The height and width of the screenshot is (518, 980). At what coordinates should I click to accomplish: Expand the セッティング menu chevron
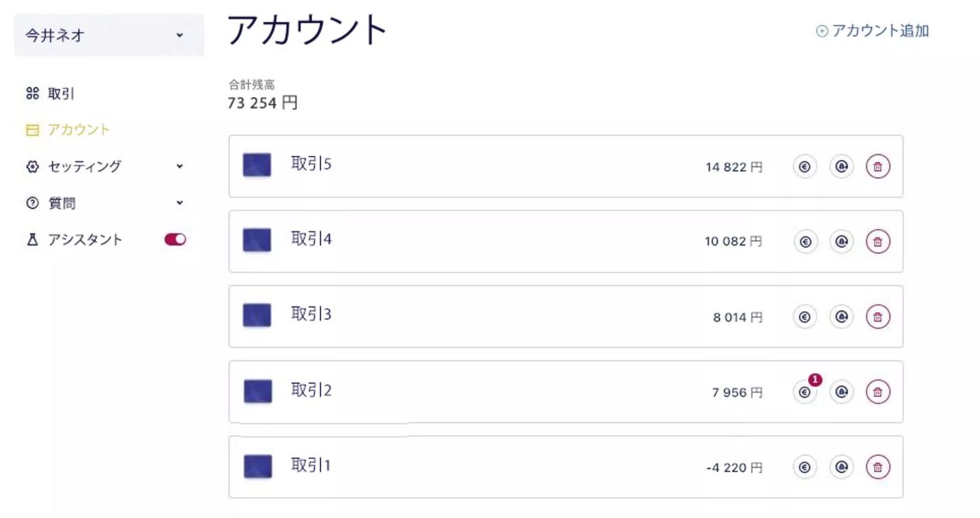[180, 166]
